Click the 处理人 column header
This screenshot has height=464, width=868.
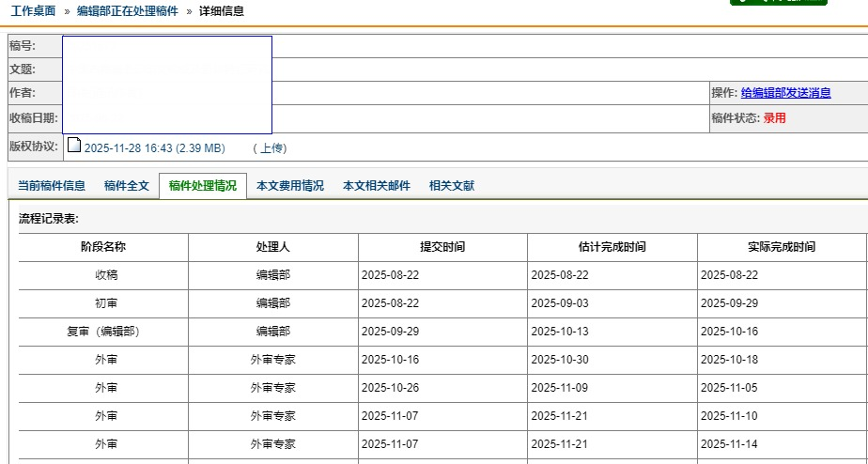point(273,247)
